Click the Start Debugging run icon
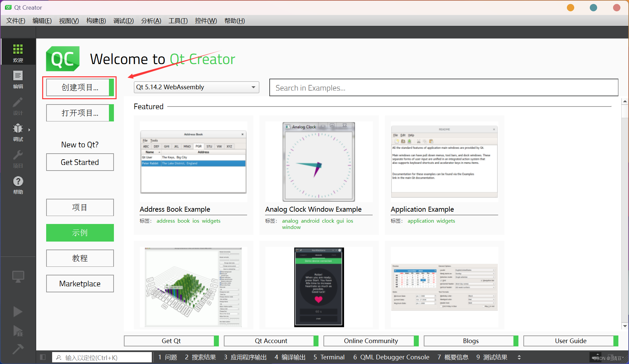 tap(18, 330)
